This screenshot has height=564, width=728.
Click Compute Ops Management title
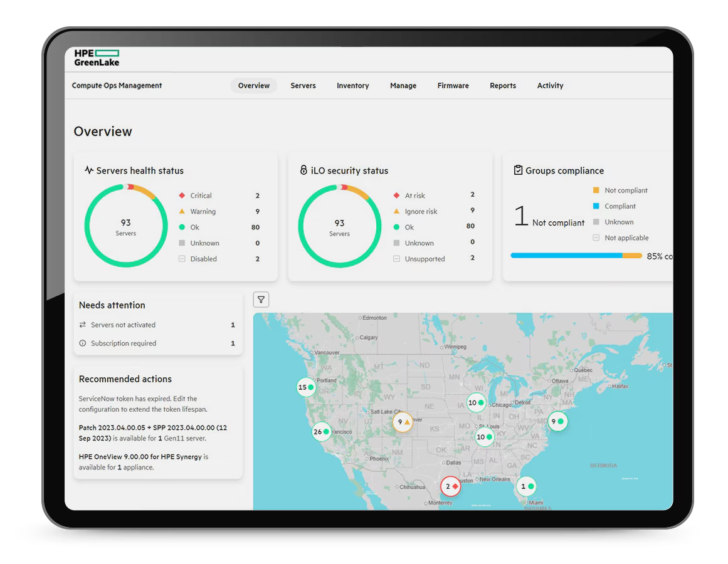117,85
